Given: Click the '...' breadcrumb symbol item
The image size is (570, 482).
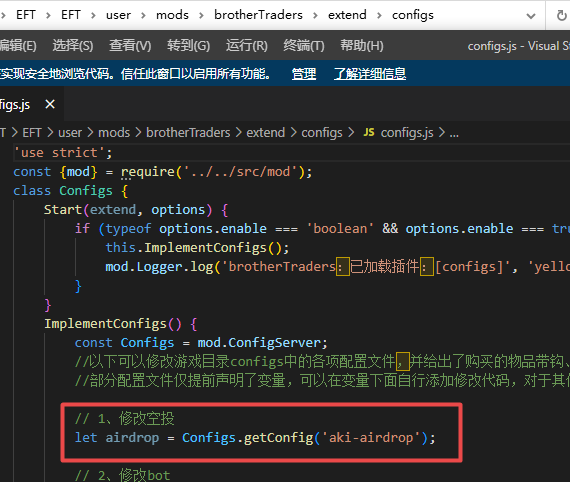Looking at the screenshot, I should 454,133.
